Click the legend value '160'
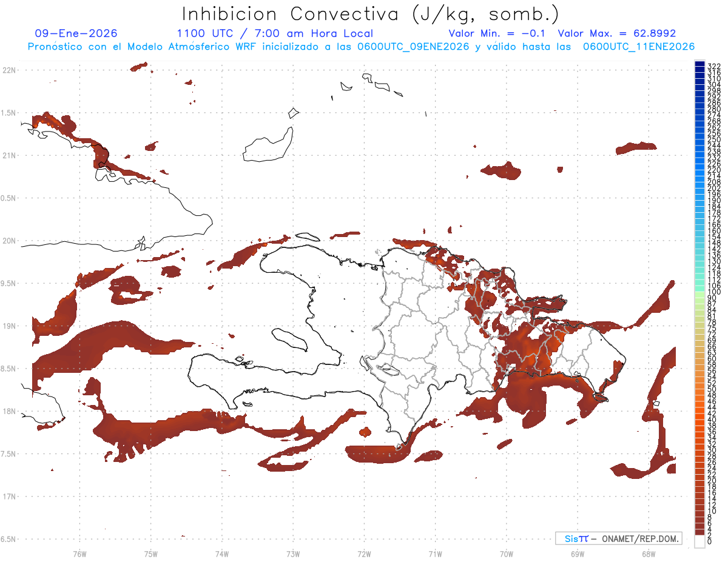 (x=714, y=231)
